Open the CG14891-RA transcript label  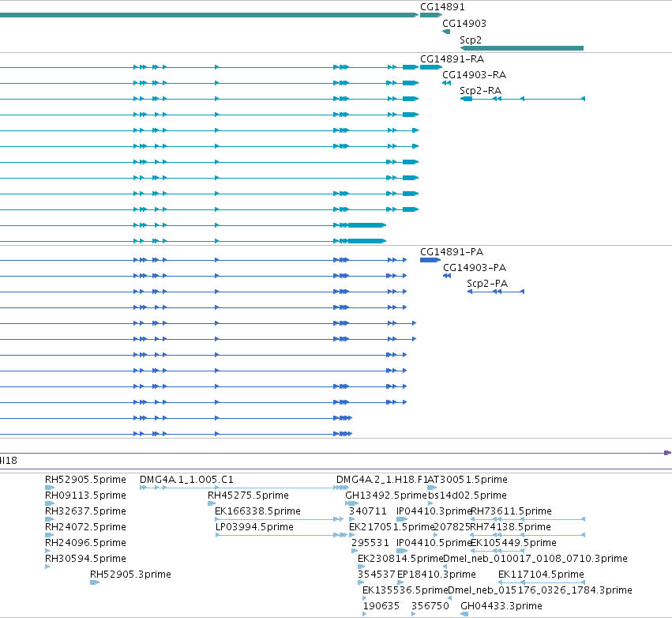tap(452, 59)
